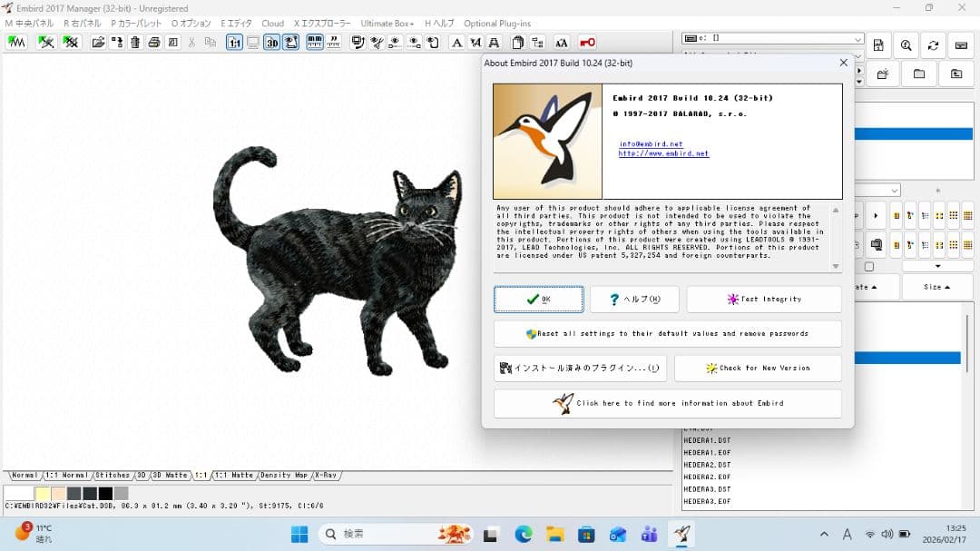Open the drive selection dropdown
The height and width of the screenshot is (551, 980).
pos(858,38)
